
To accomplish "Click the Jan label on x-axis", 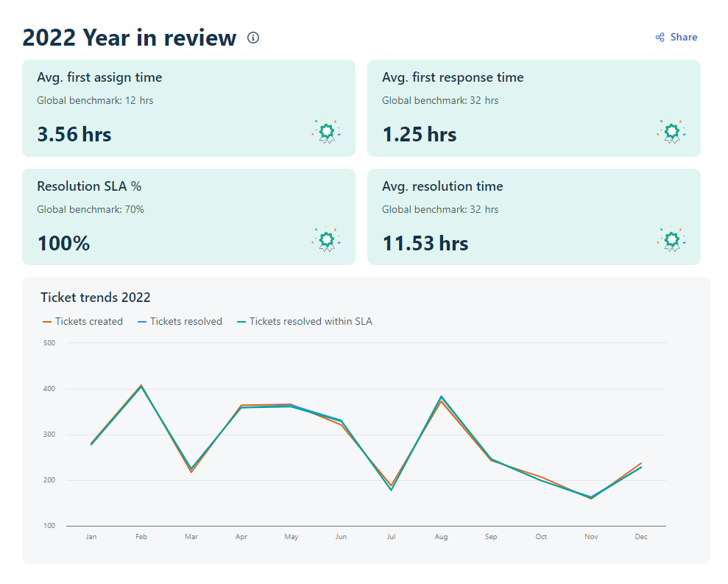I will point(91,537).
